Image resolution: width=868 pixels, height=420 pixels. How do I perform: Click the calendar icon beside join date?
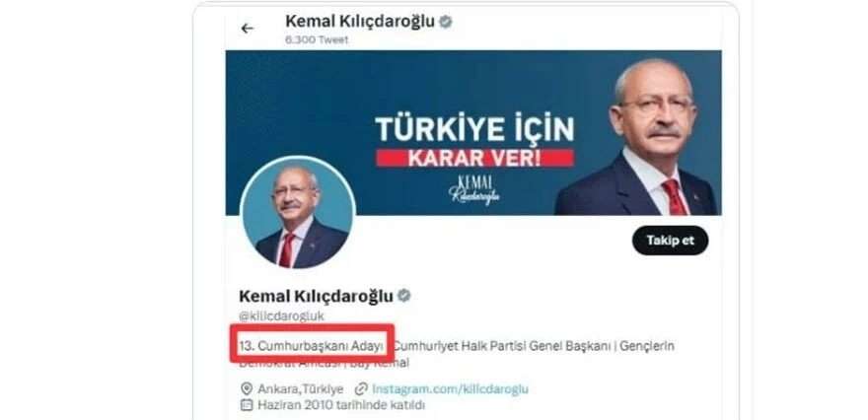click(x=247, y=405)
